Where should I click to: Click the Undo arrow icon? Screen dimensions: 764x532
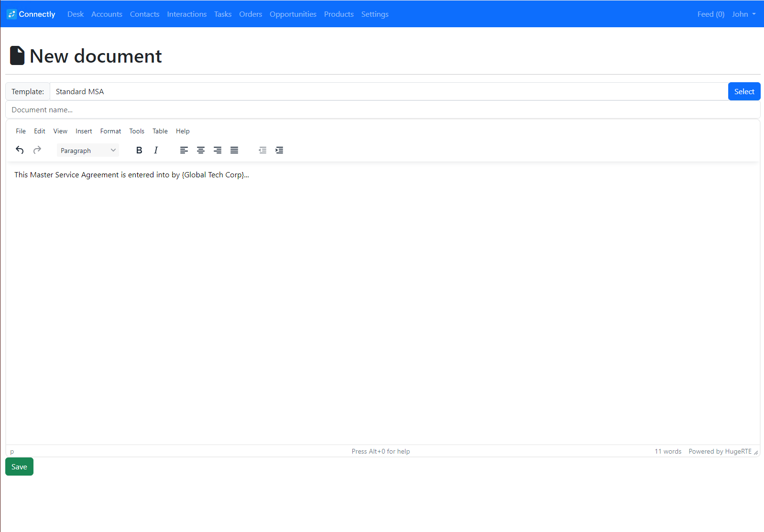[x=20, y=150]
